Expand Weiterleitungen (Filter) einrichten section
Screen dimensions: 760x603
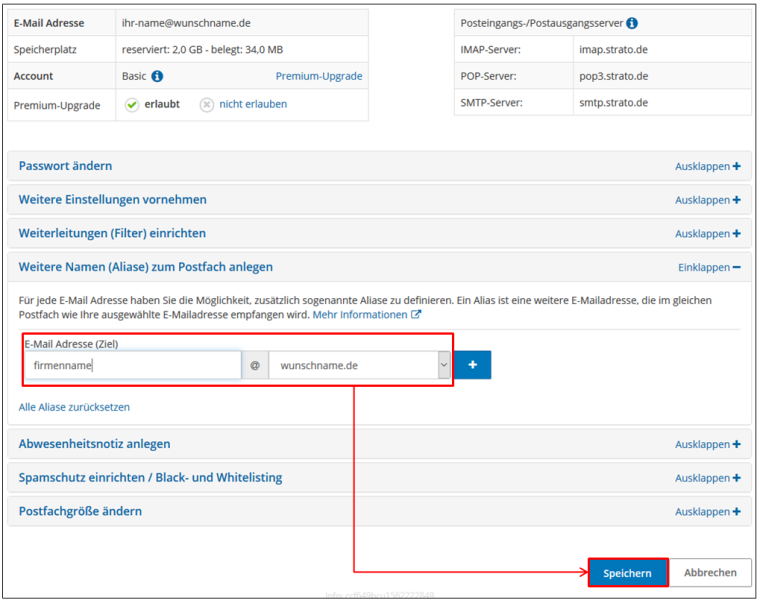(x=112, y=233)
